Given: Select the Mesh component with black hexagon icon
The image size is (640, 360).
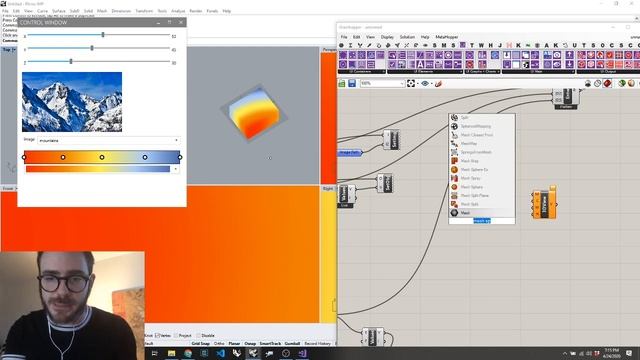Looking at the screenshot, I should pyautogui.click(x=482, y=213).
